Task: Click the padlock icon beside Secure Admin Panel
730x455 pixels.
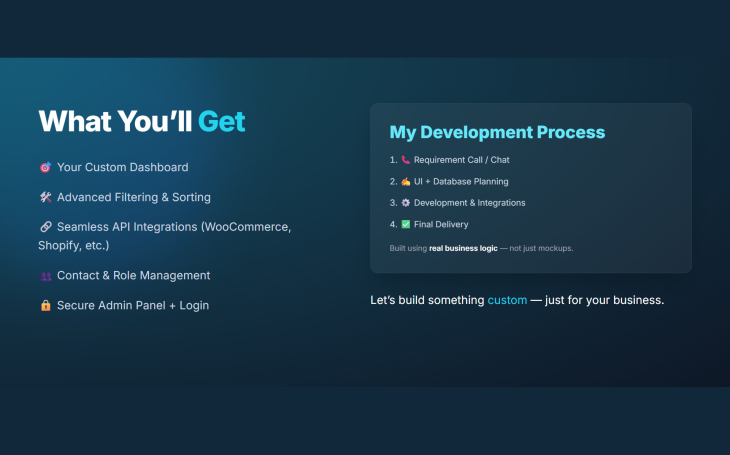Action: [45, 306]
